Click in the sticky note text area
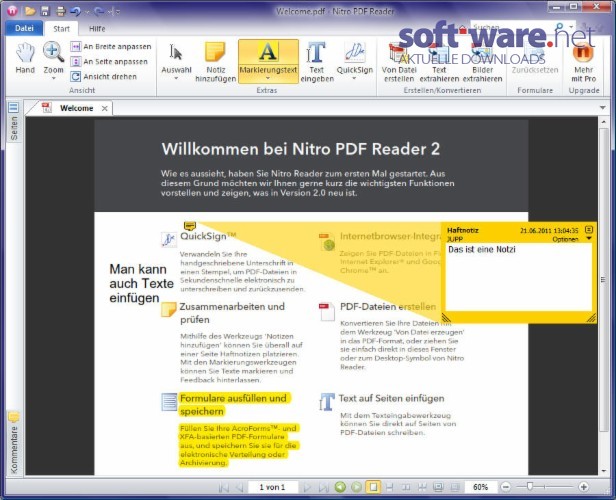The image size is (616, 500). 519,277
